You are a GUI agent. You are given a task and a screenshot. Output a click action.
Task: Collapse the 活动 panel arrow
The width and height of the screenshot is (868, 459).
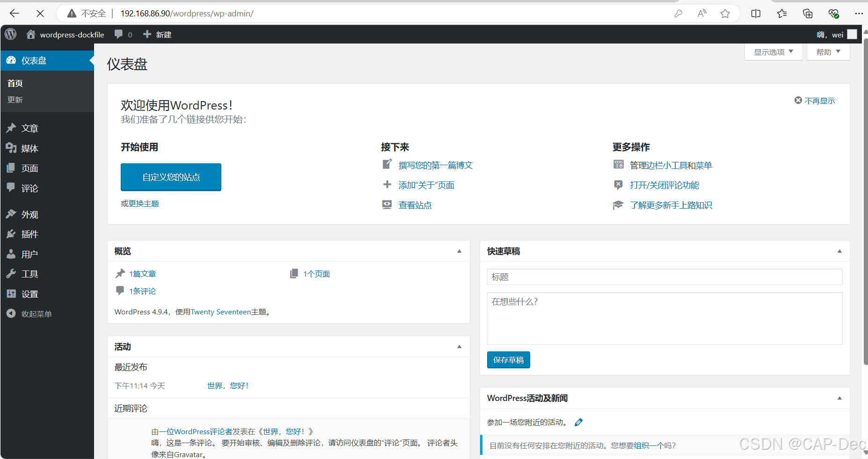pyautogui.click(x=460, y=347)
